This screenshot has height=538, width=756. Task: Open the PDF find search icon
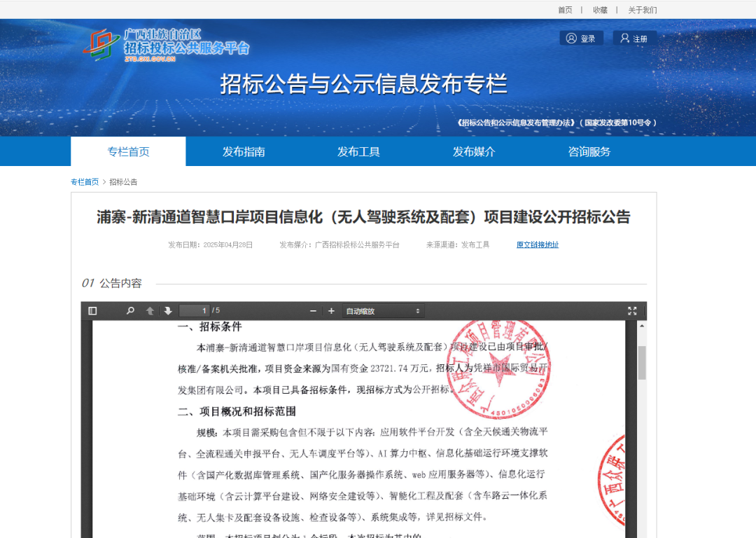130,311
